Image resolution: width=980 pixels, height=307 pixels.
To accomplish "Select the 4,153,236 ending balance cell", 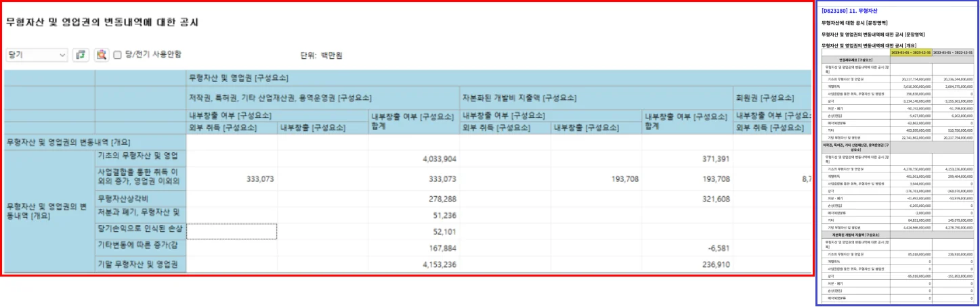I will [x=414, y=264].
